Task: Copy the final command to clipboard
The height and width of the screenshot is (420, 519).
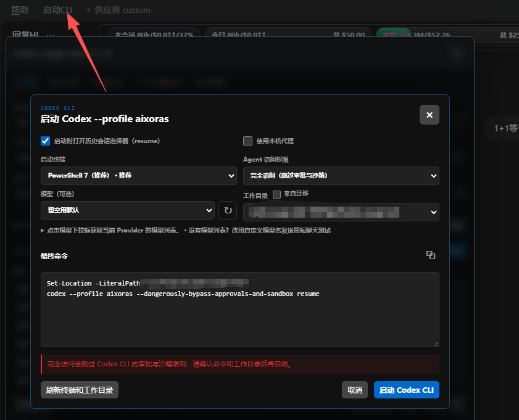Action: point(431,255)
